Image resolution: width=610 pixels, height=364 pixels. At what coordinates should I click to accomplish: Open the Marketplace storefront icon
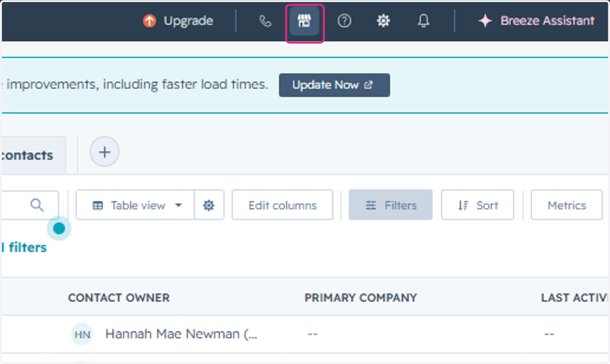[x=304, y=21]
